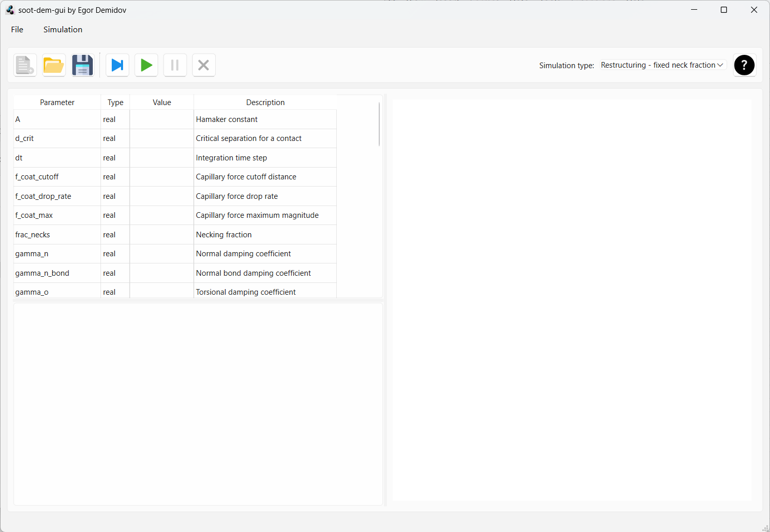Click the Value cell for gamma_n
This screenshot has height=532, width=770.
162,254
